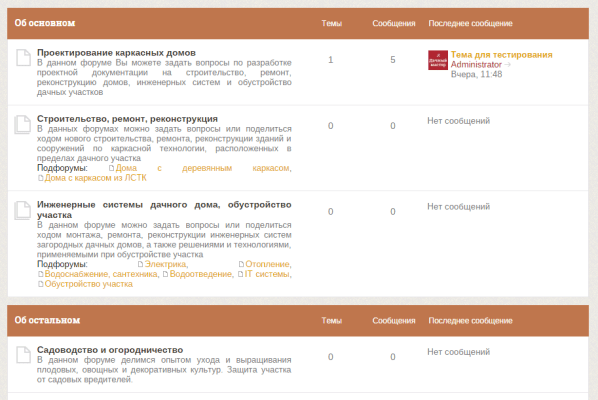Open the Инженерные системы дачного дома forum
This screenshot has width=598, height=400.
coord(164,210)
